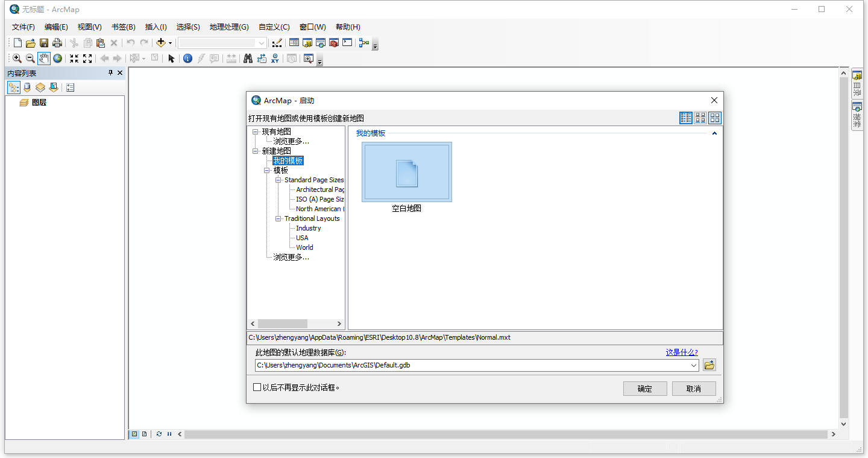Open the Go To XY tool
The width and height of the screenshot is (868, 458).
coord(275,59)
